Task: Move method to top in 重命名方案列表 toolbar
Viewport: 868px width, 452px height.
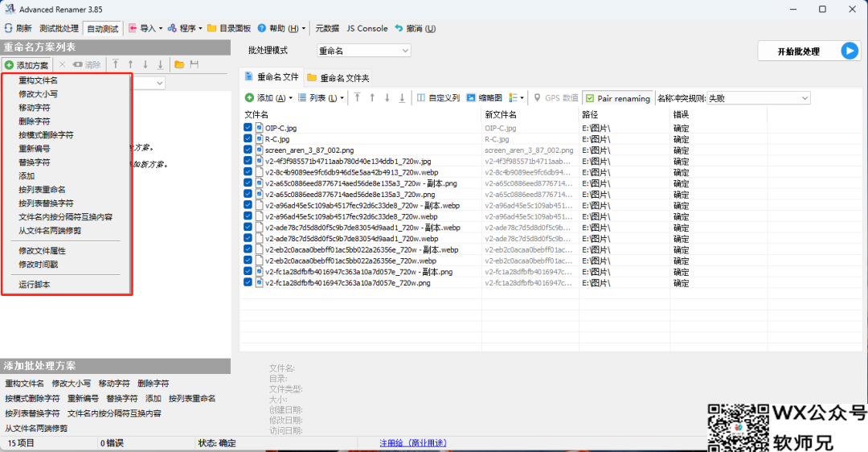Action: click(x=116, y=64)
